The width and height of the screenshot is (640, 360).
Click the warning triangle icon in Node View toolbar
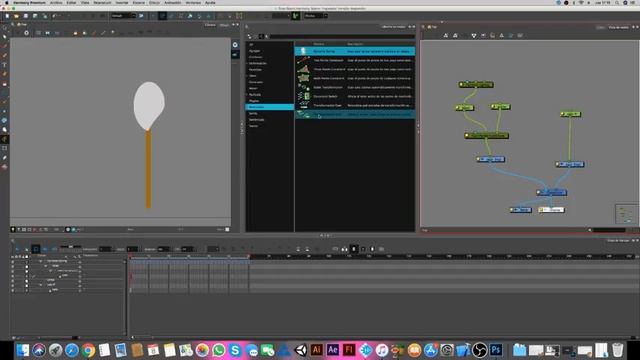[x=502, y=36]
